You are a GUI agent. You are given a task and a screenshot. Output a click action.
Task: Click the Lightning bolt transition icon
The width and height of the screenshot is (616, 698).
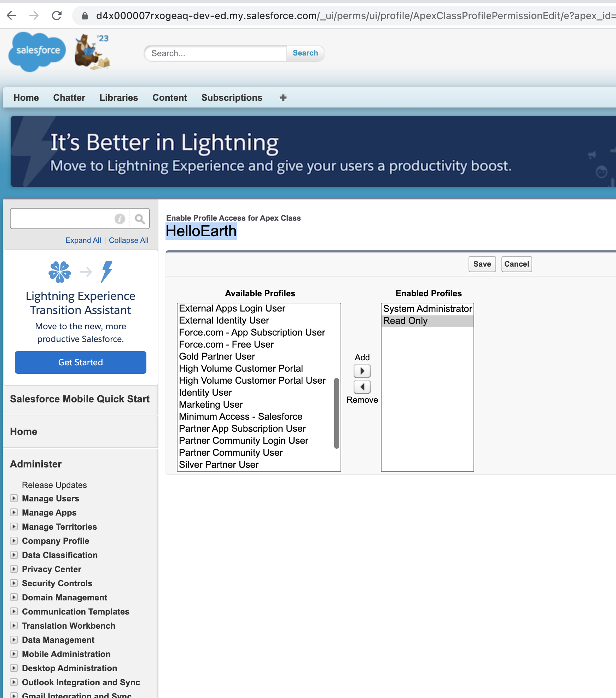tap(107, 272)
